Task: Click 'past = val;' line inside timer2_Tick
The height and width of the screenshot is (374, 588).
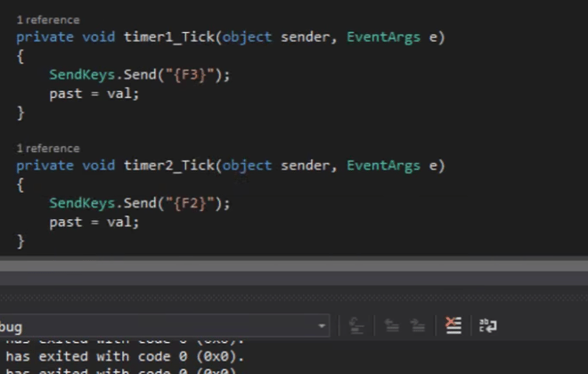Action: click(x=94, y=222)
